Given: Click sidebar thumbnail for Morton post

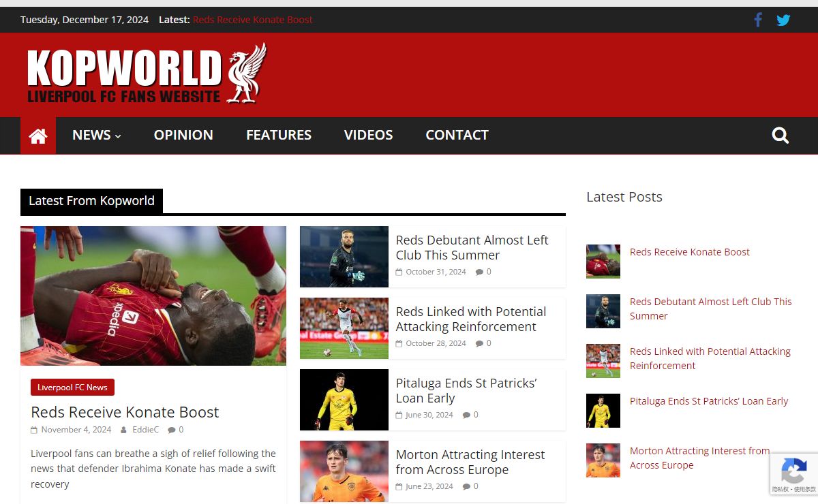Looking at the screenshot, I should 603,460.
